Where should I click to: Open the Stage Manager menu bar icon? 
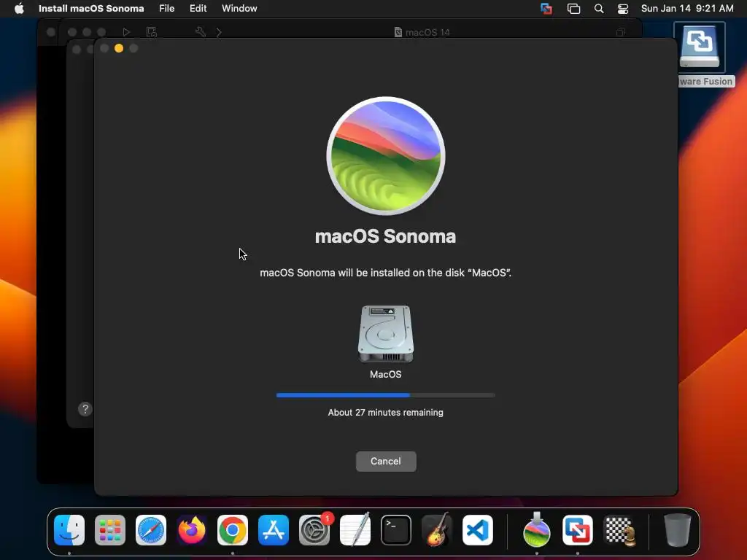coord(573,9)
